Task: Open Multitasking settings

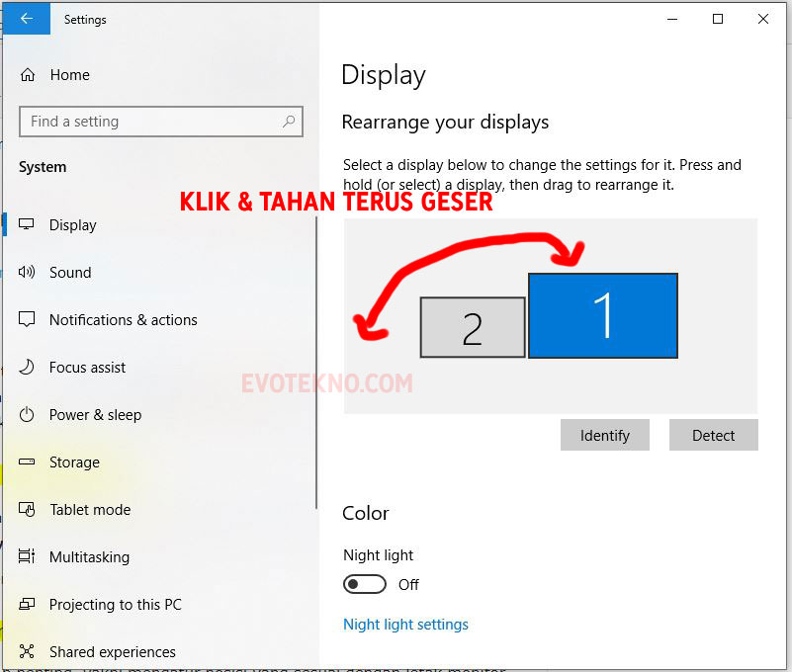Action: [x=89, y=557]
